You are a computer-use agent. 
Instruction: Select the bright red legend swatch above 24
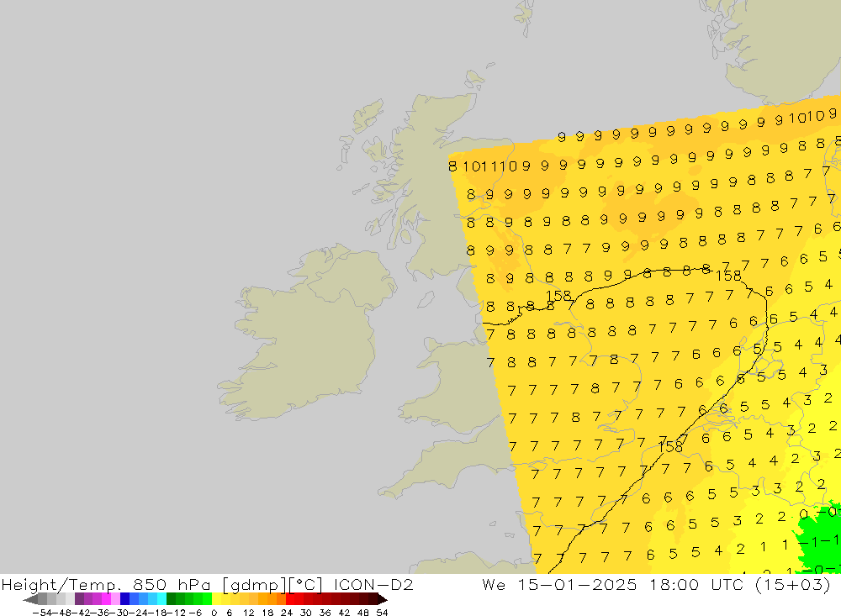click(290, 599)
